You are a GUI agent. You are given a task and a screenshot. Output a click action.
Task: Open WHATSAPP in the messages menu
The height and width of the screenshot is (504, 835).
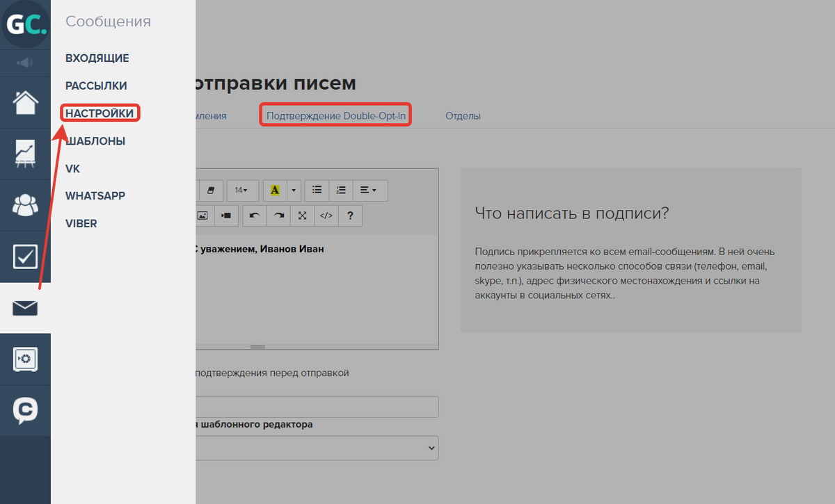(x=95, y=196)
